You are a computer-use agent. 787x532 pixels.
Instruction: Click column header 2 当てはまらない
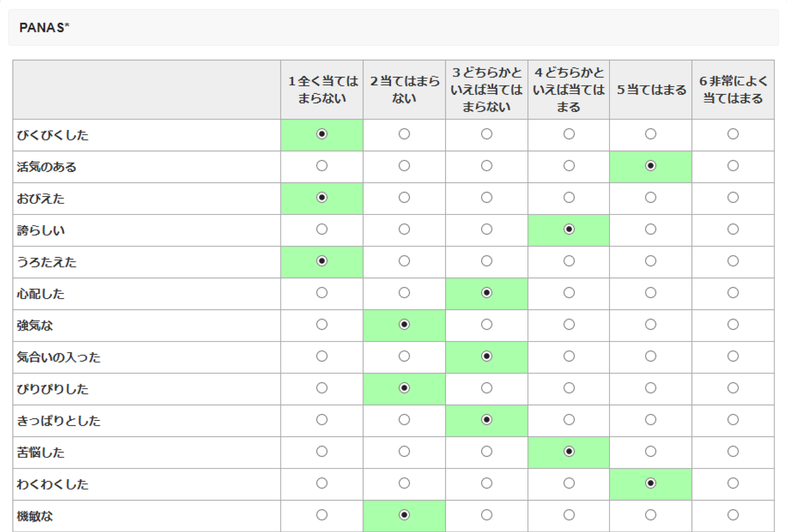(404, 90)
